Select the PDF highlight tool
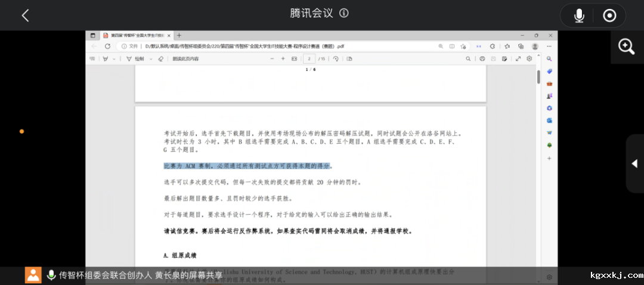644x285 pixels. [x=106, y=58]
